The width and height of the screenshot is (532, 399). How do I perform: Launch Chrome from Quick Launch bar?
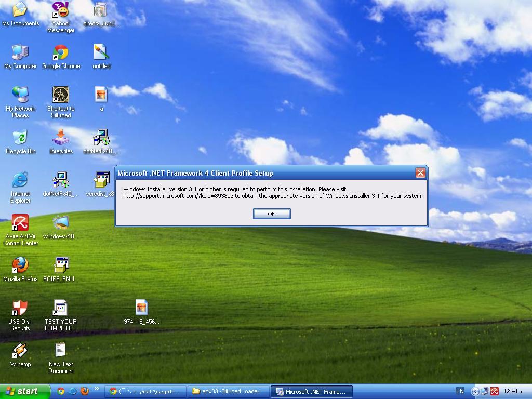pyautogui.click(x=61, y=392)
